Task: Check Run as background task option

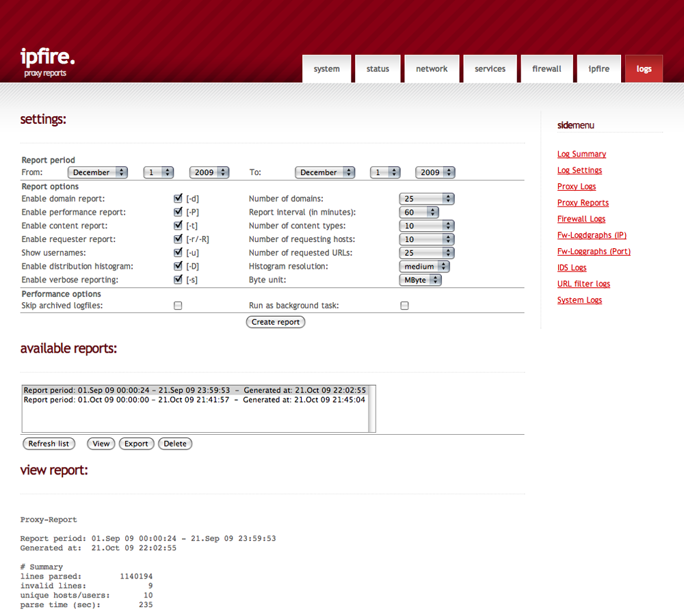Action: click(x=404, y=306)
